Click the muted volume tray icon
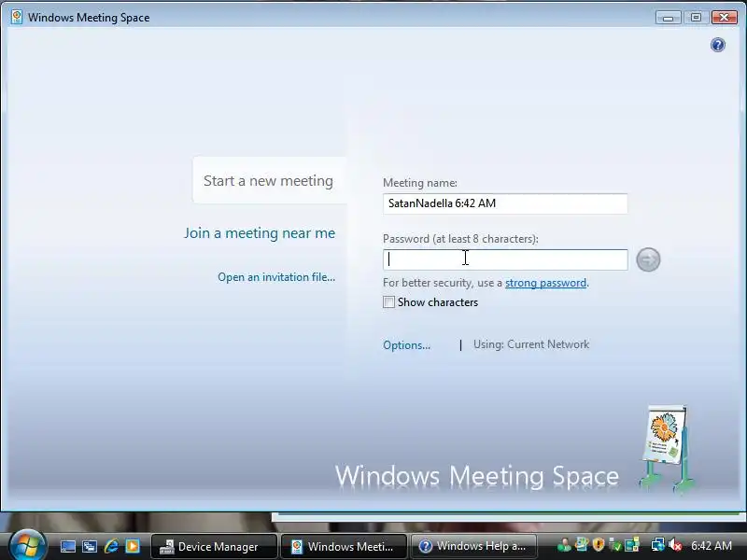This screenshot has width=747, height=560. tap(675, 545)
